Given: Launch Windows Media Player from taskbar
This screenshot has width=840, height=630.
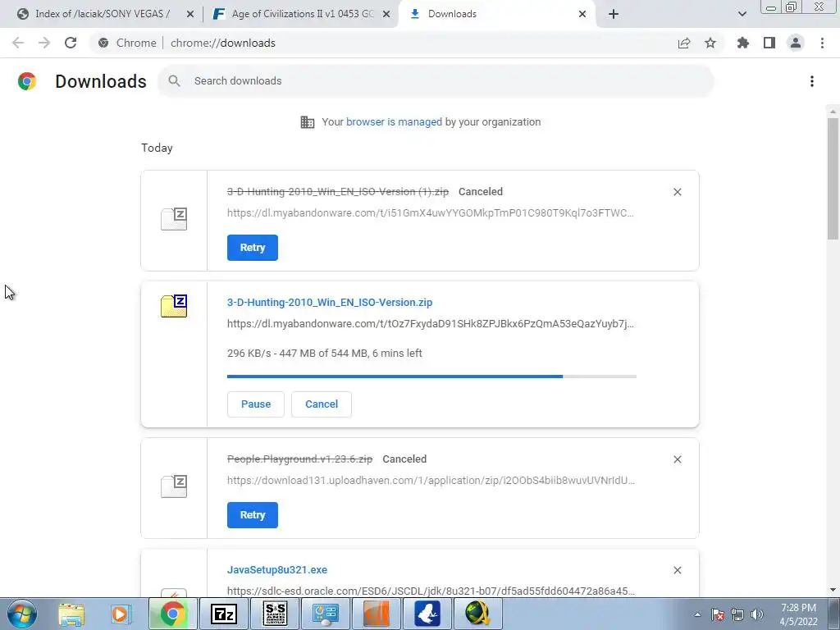Looking at the screenshot, I should point(121,614).
